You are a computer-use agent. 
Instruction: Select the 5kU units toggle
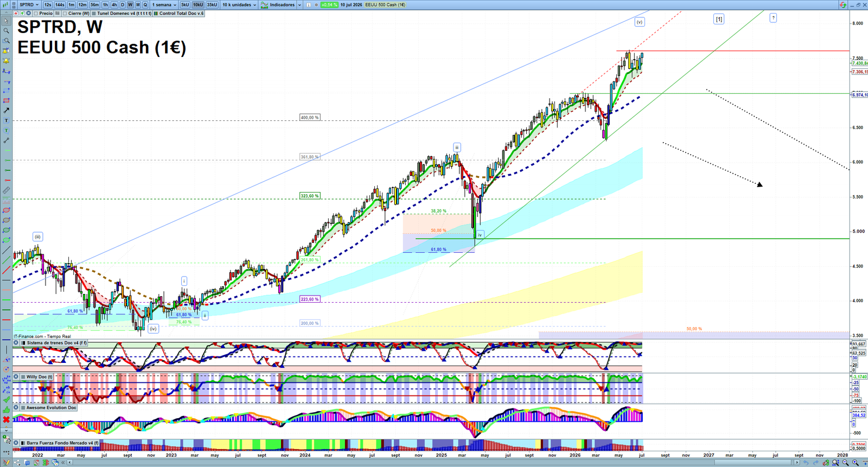tap(185, 5)
